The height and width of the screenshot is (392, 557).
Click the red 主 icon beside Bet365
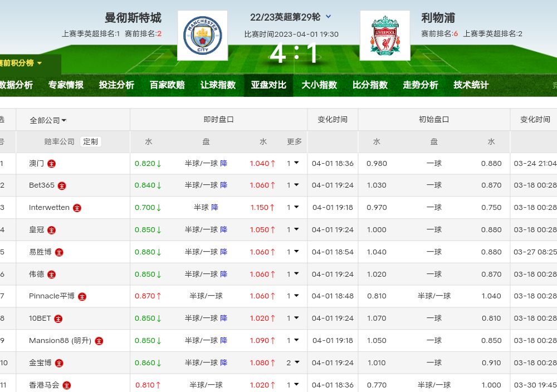coord(62,185)
